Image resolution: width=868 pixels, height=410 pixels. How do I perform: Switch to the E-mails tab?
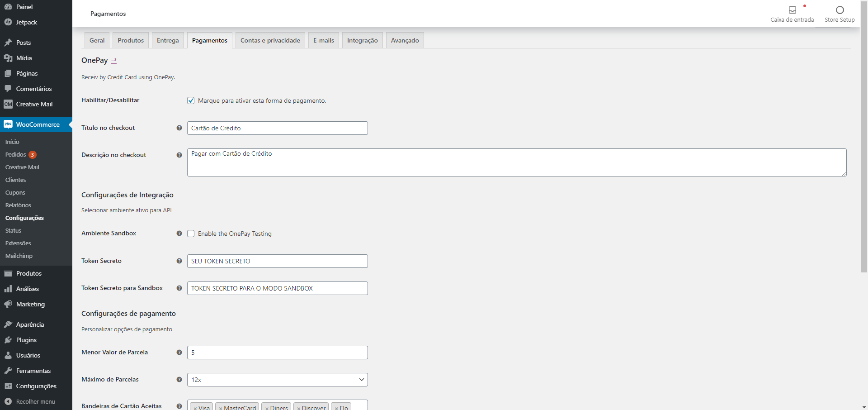coord(324,40)
